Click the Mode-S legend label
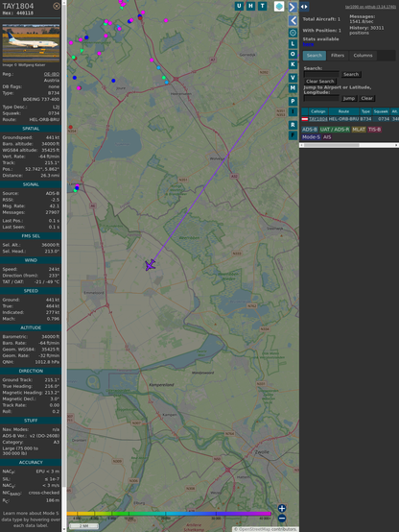The height and width of the screenshot is (532, 399). tap(311, 137)
